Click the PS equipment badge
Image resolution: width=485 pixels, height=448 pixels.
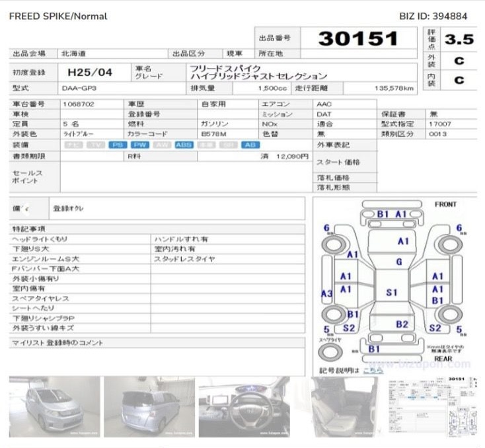[x=118, y=145]
